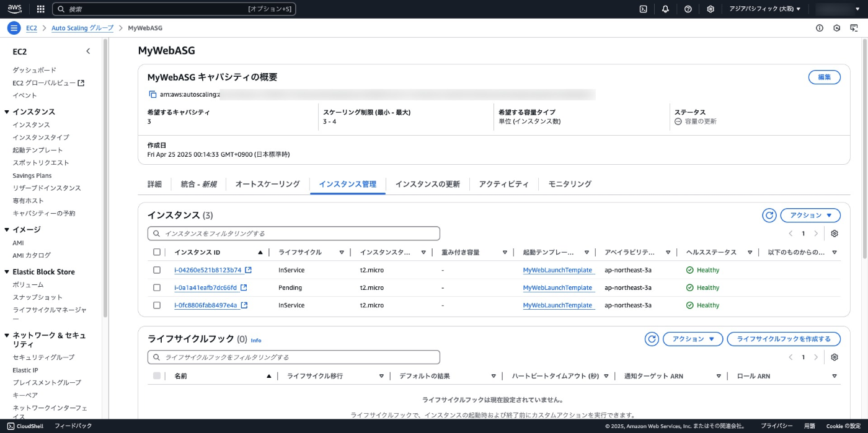868x433 pixels.
Task: Go to Auto Scaling グループ breadcrumb
Action: (x=82, y=28)
